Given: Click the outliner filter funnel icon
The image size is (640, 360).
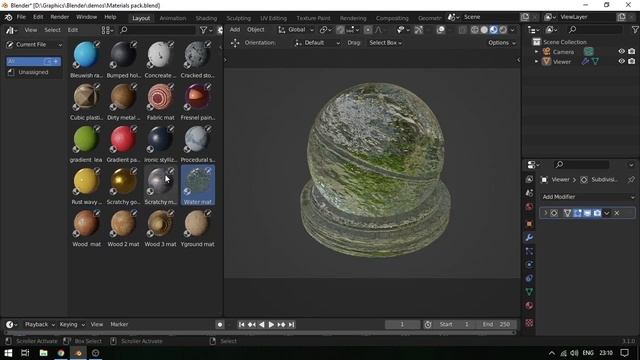Looking at the screenshot, I should click(635, 30).
